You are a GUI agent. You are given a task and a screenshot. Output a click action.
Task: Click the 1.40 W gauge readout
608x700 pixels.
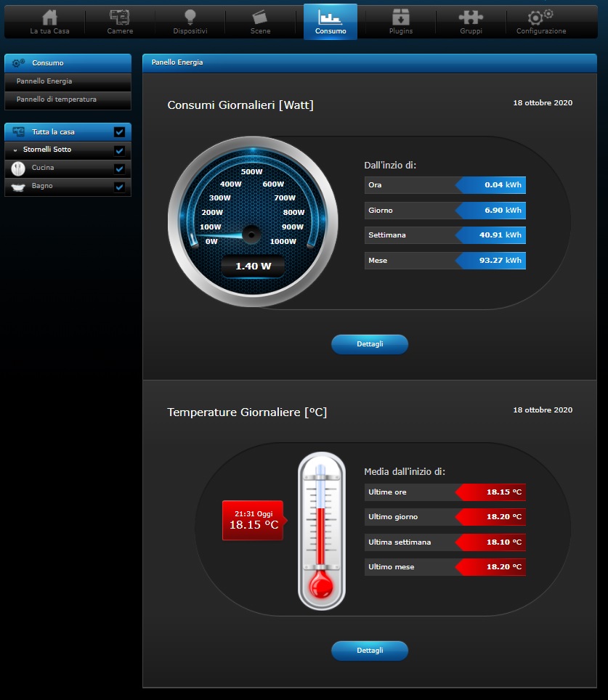click(253, 266)
